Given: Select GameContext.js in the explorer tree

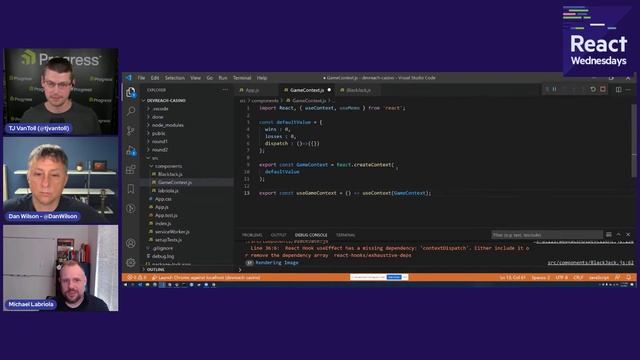Looking at the screenshot, I should tap(186, 182).
